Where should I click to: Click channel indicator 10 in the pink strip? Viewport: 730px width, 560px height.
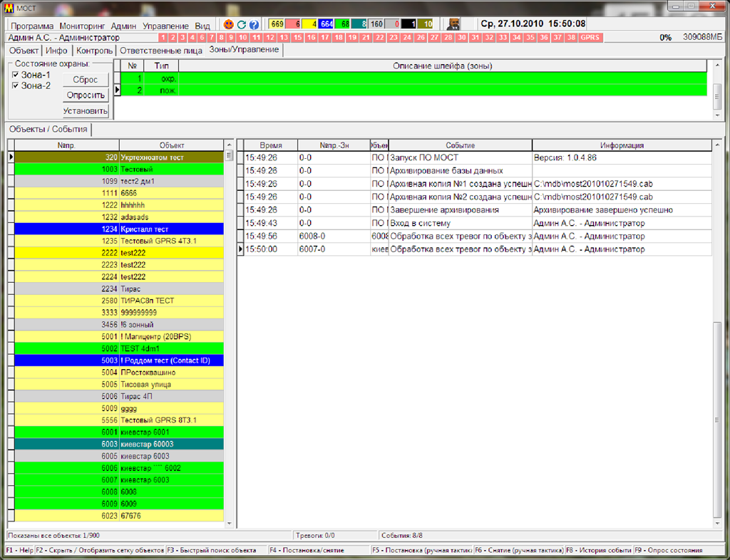point(242,38)
